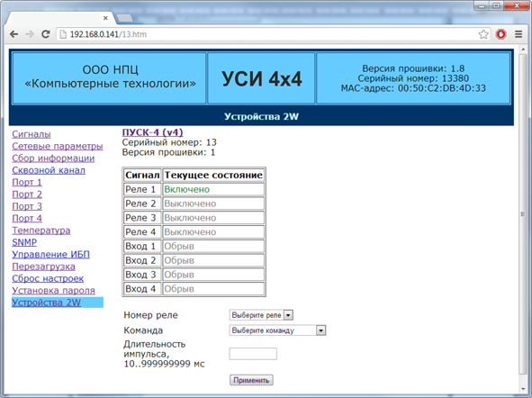The image size is (532, 398).
Task: Open a new tab button
Action: [125, 18]
